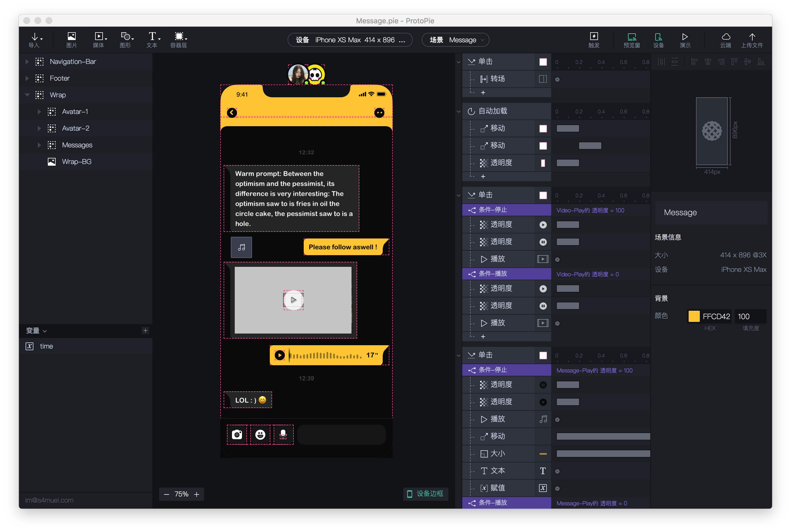Select the image (图片) tool in toolbar
Viewport: 791px width, 532px height.
click(x=71, y=39)
